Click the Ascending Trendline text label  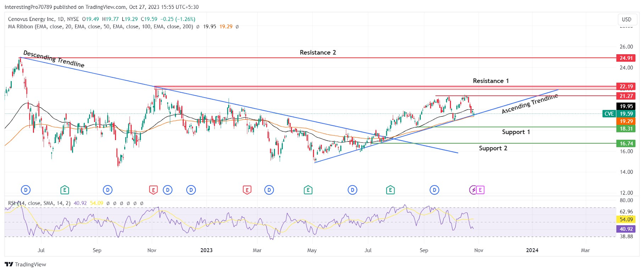tap(530, 103)
